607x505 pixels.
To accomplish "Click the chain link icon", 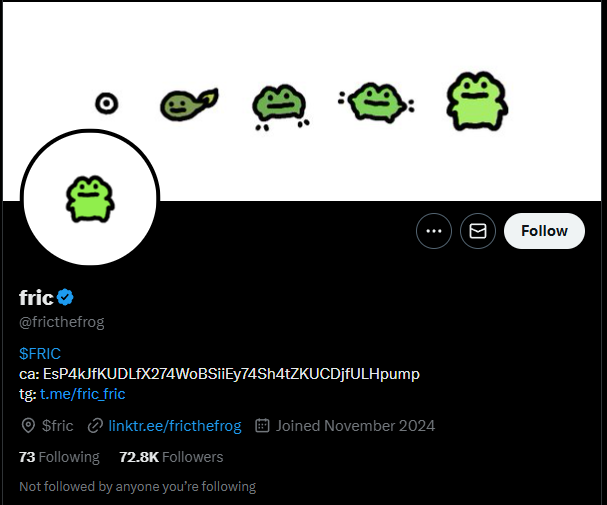I will click(x=95, y=426).
